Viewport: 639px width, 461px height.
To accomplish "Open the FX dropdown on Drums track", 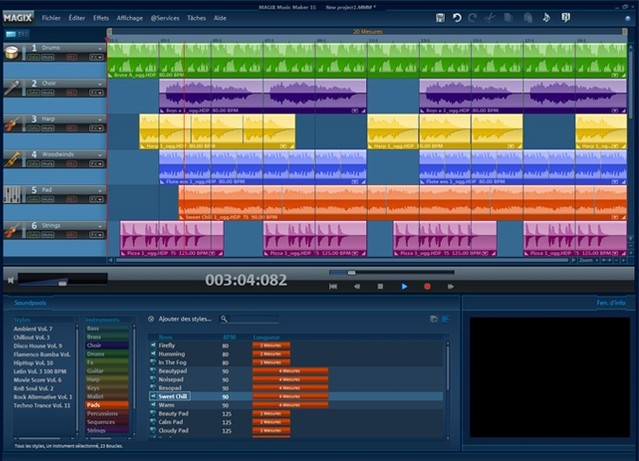I will [96, 57].
